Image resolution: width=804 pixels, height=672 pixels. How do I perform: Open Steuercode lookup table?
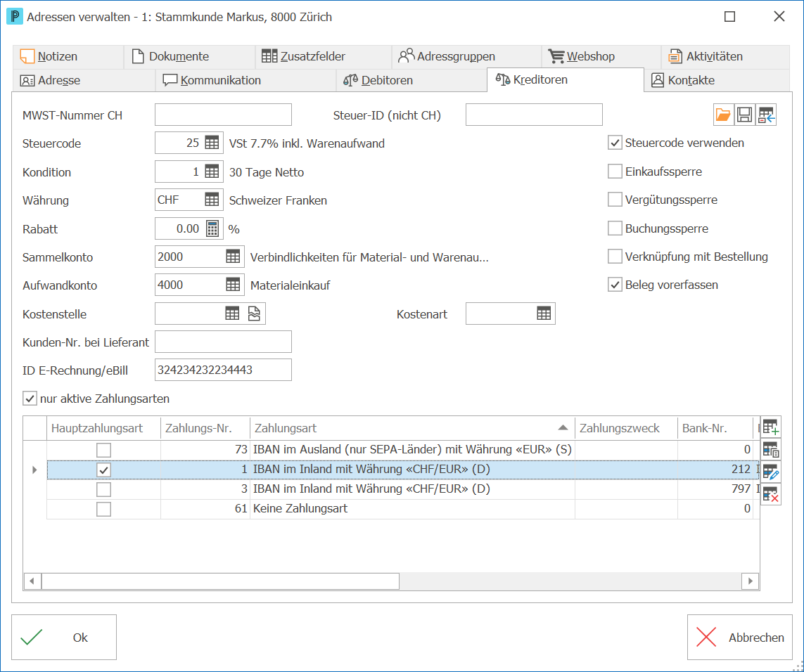point(212,143)
